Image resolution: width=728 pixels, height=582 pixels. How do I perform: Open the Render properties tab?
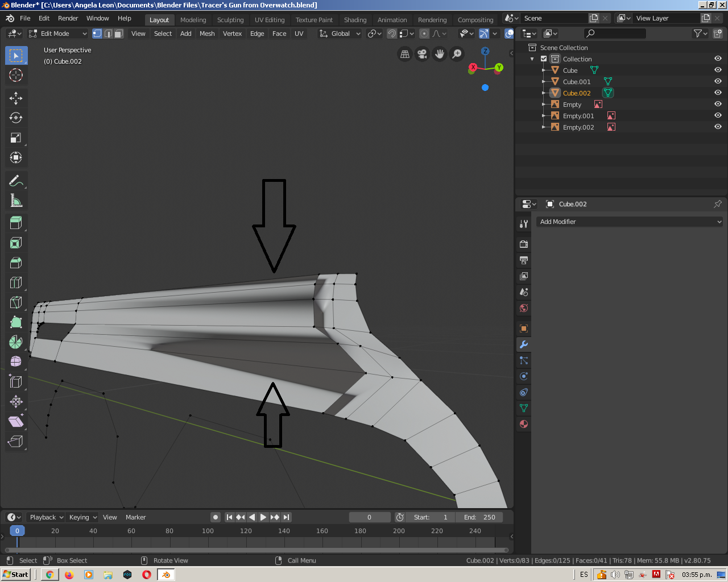pyautogui.click(x=524, y=244)
